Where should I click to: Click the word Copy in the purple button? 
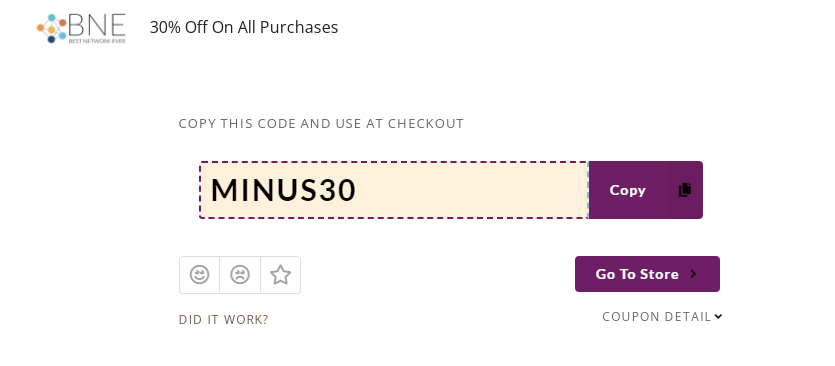[x=627, y=191]
